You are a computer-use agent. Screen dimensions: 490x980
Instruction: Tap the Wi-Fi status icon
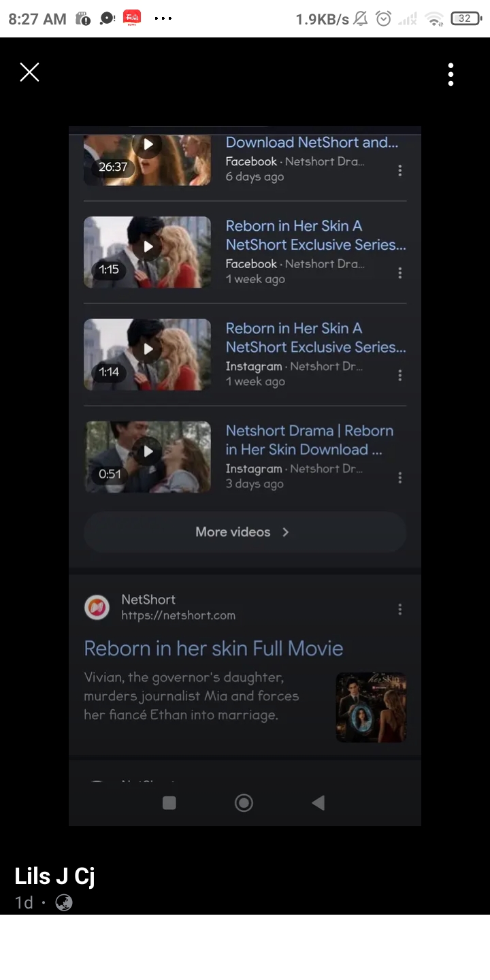pos(434,19)
